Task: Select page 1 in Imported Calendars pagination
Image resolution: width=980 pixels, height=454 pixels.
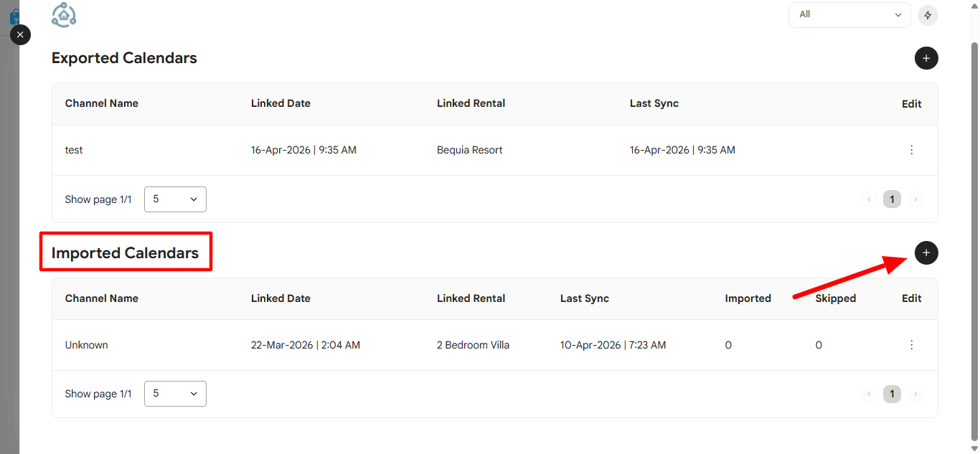Action: tap(892, 394)
